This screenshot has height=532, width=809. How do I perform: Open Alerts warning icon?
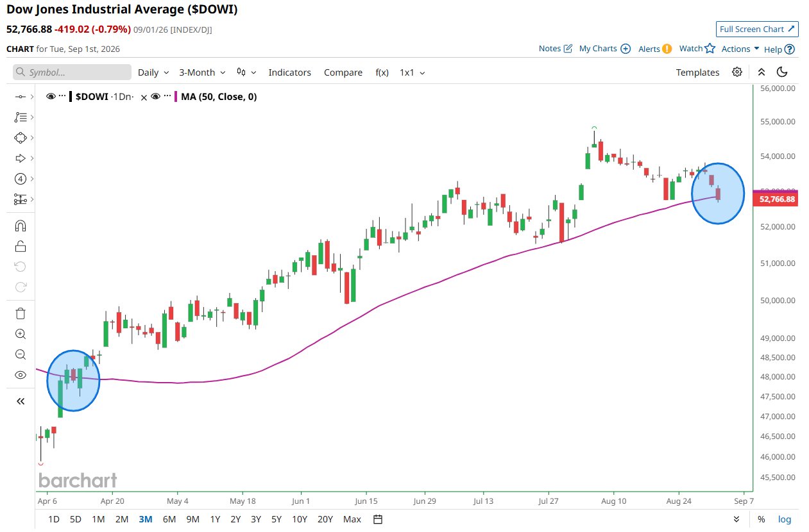[667, 49]
